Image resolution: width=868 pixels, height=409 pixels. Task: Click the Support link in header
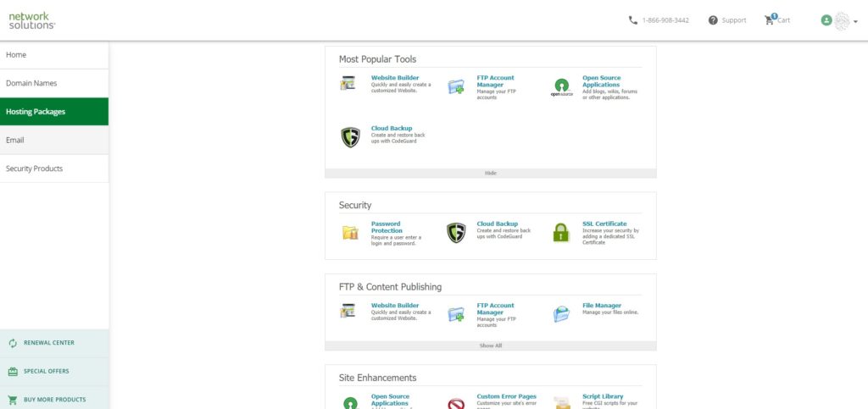coord(734,20)
